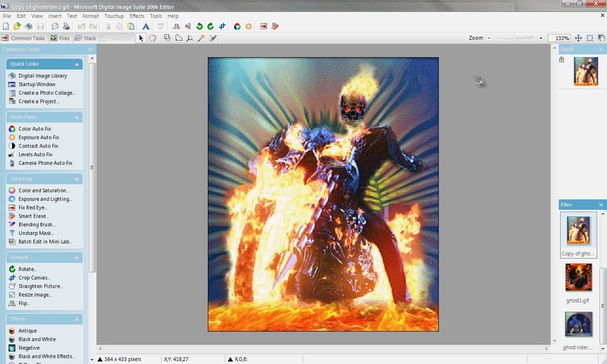The width and height of the screenshot is (607, 364).
Task: Click the Zoom slider handle
Action: (515, 38)
